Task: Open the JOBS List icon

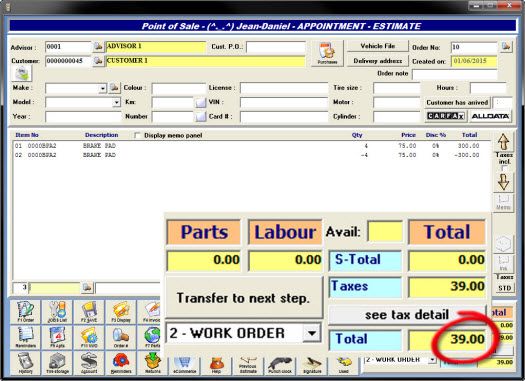Action: [57, 312]
